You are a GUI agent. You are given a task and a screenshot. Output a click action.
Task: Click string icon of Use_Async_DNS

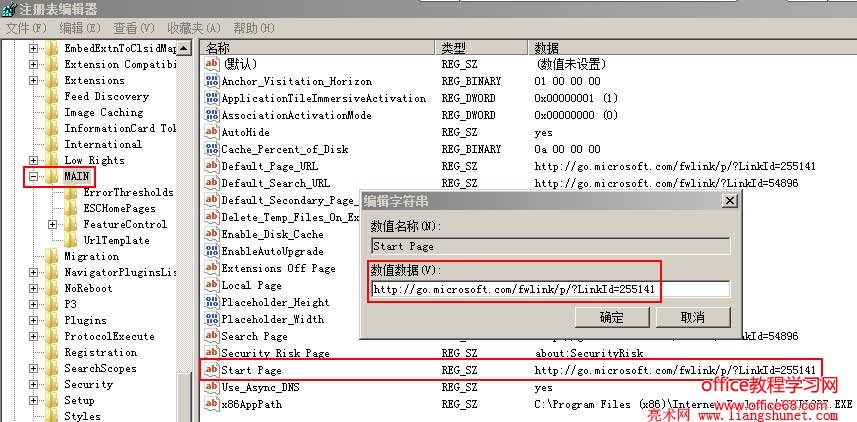tap(212, 387)
